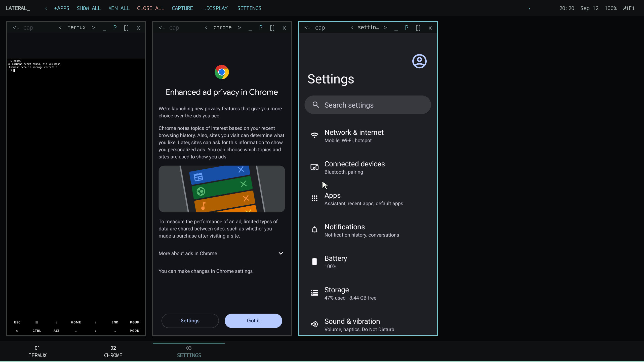Image resolution: width=644 pixels, height=362 pixels.
Task: Switch termux window to next app with >
Action: [x=94, y=28]
